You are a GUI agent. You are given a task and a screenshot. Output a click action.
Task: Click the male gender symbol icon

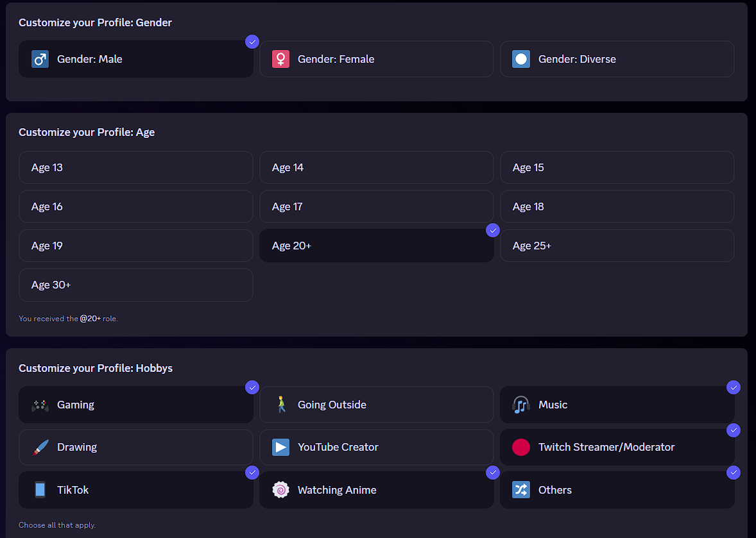pos(39,58)
